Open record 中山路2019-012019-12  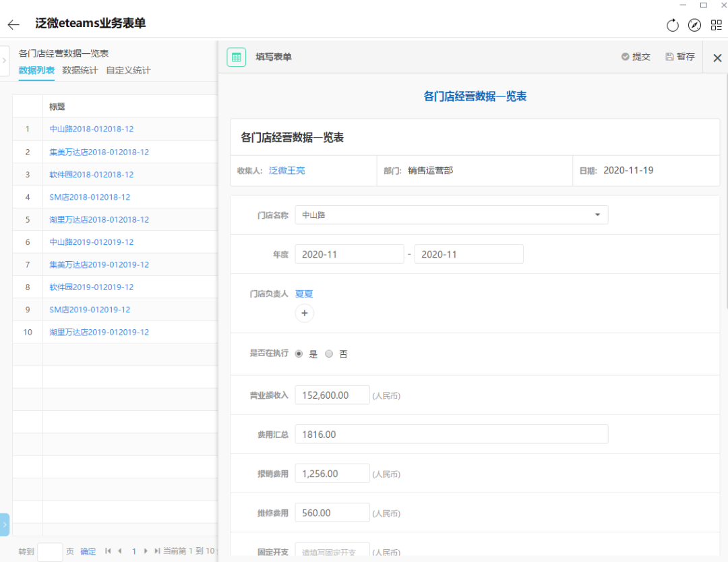pos(92,242)
